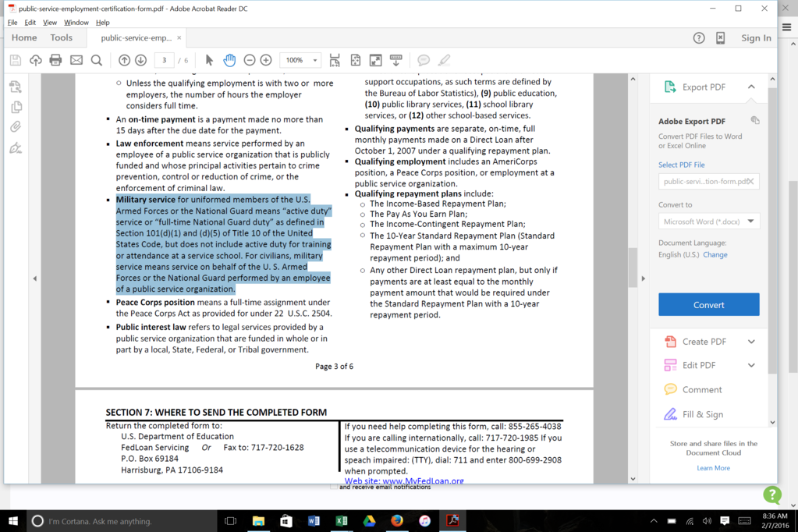Change the document language link
798x532 pixels.
pyautogui.click(x=715, y=254)
